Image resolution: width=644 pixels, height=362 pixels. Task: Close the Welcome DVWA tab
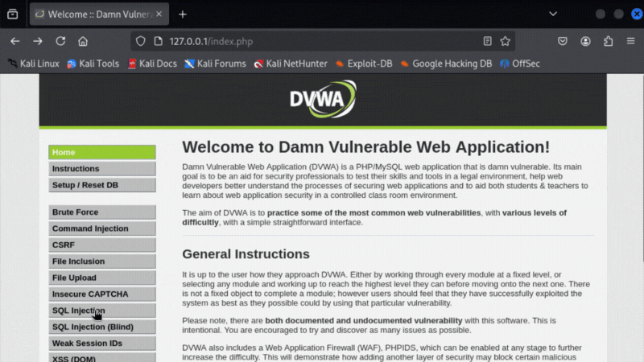coord(159,14)
